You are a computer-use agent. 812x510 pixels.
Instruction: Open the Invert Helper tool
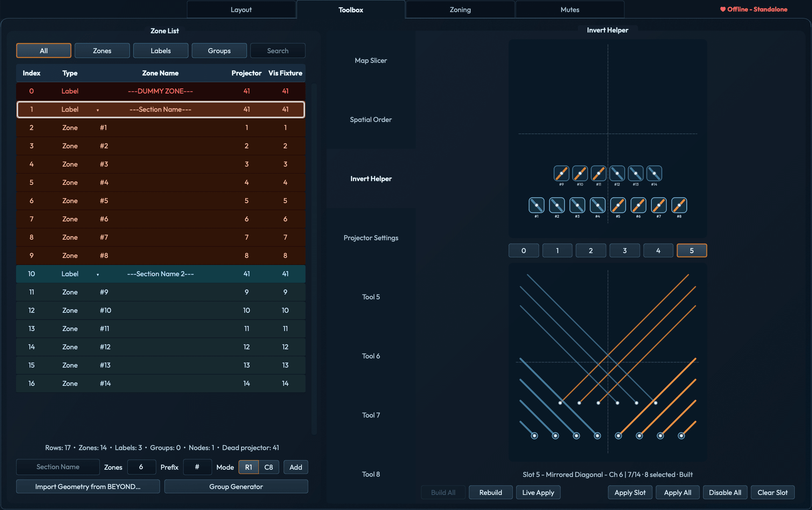(371, 179)
